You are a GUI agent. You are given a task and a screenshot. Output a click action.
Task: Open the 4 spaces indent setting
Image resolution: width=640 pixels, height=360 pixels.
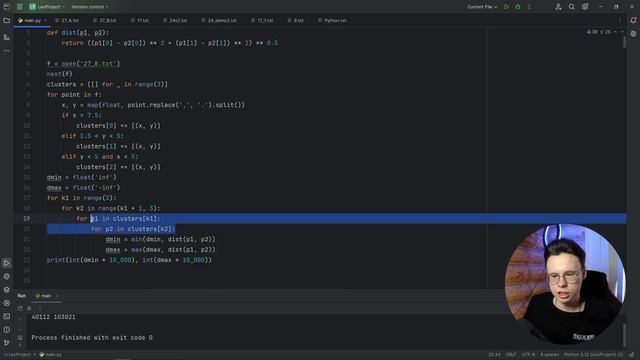coord(549,355)
